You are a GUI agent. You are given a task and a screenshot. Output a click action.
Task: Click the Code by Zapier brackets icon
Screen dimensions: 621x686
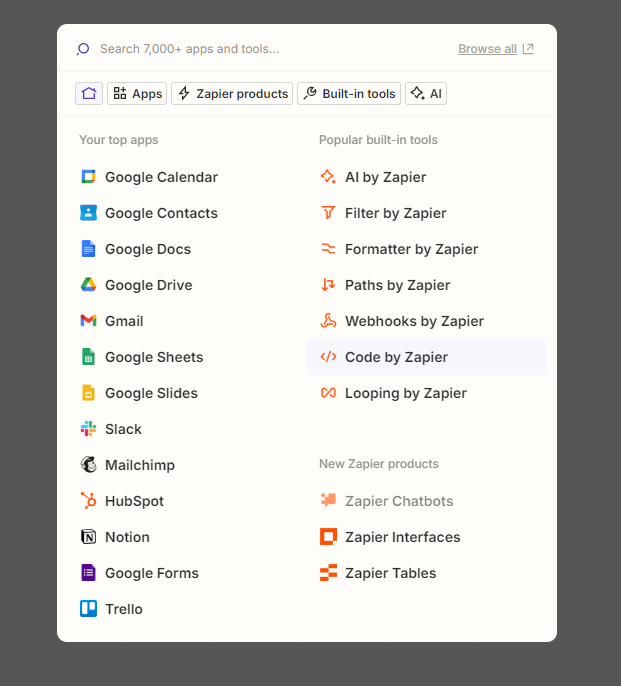328,357
